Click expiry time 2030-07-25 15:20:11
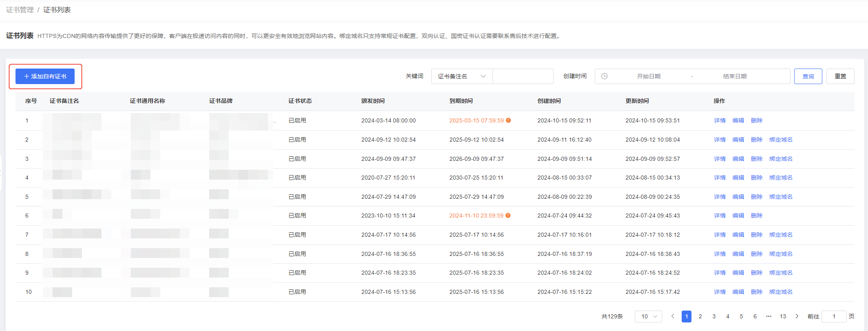Screen dimensions: 868x331 (476, 178)
